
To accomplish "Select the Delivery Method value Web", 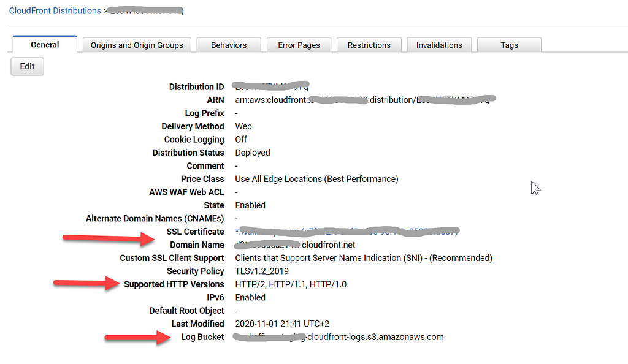I will click(x=243, y=126).
